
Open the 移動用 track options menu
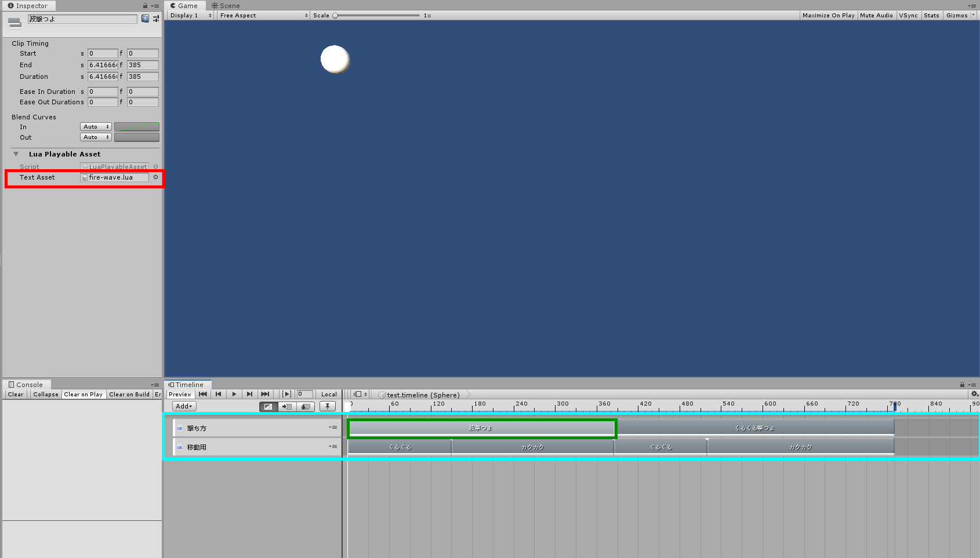pyautogui.click(x=333, y=447)
